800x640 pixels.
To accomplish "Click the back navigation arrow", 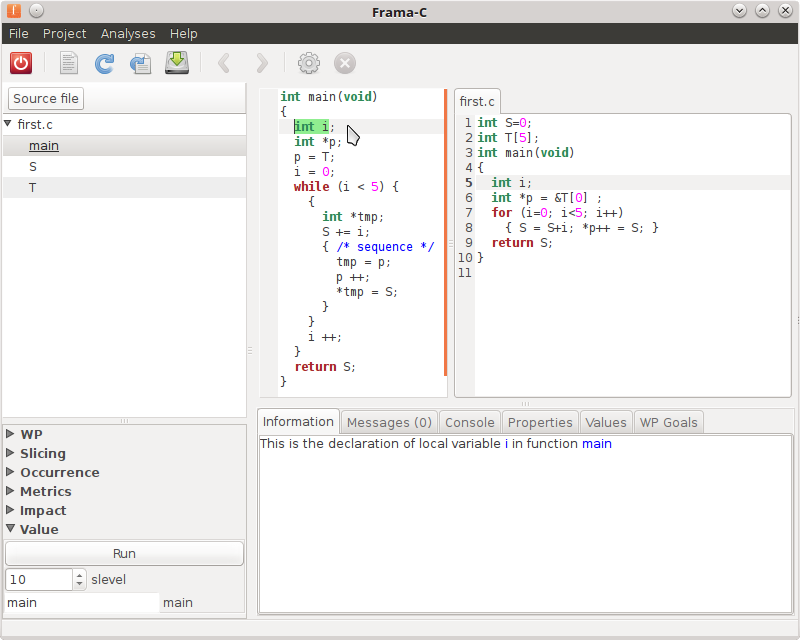I will [224, 63].
